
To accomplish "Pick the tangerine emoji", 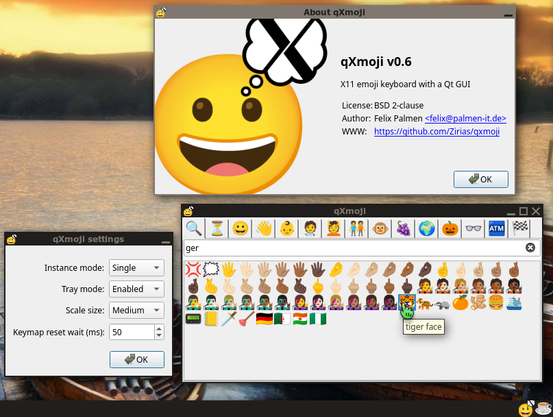I will point(460,303).
